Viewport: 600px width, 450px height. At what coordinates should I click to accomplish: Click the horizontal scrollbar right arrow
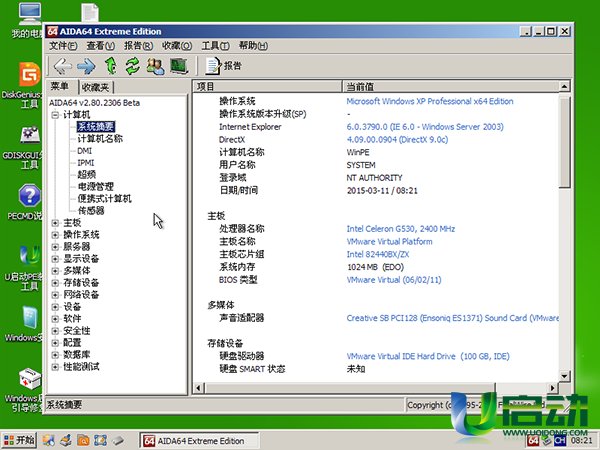(552, 388)
